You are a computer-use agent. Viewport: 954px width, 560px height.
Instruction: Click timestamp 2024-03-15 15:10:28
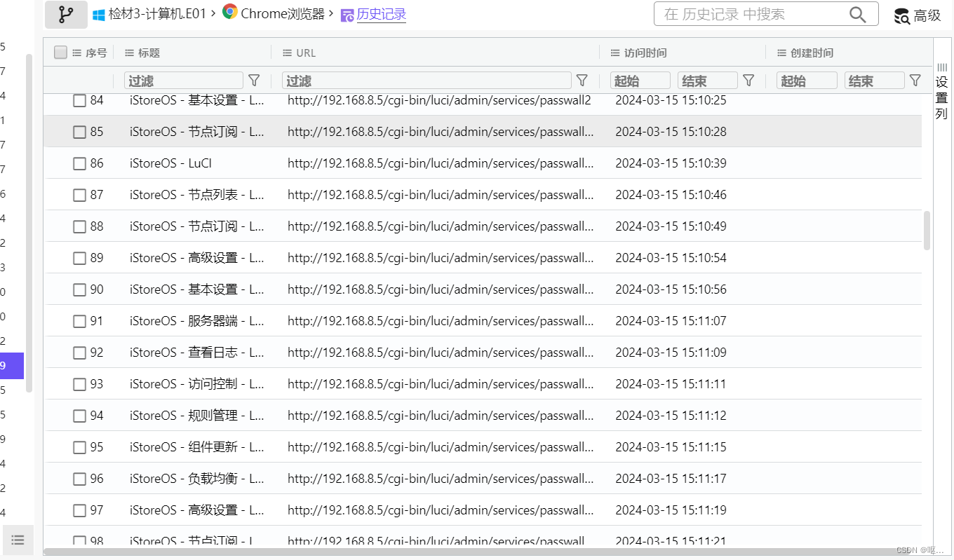click(671, 132)
